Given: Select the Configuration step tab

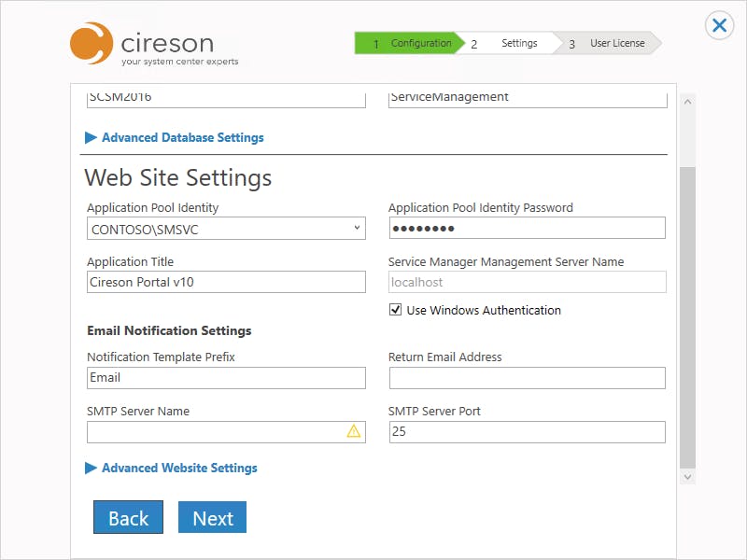Looking at the screenshot, I should 410,43.
